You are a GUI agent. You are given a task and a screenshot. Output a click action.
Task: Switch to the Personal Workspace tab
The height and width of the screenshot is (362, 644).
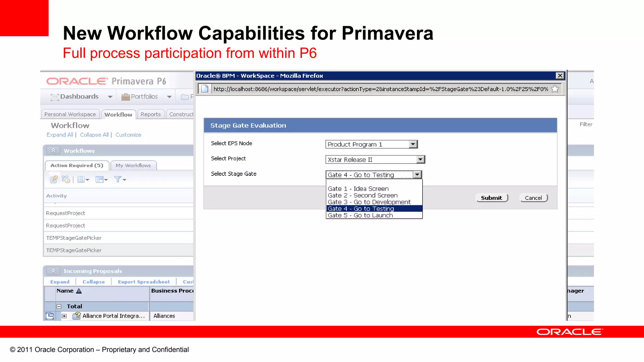pyautogui.click(x=70, y=114)
